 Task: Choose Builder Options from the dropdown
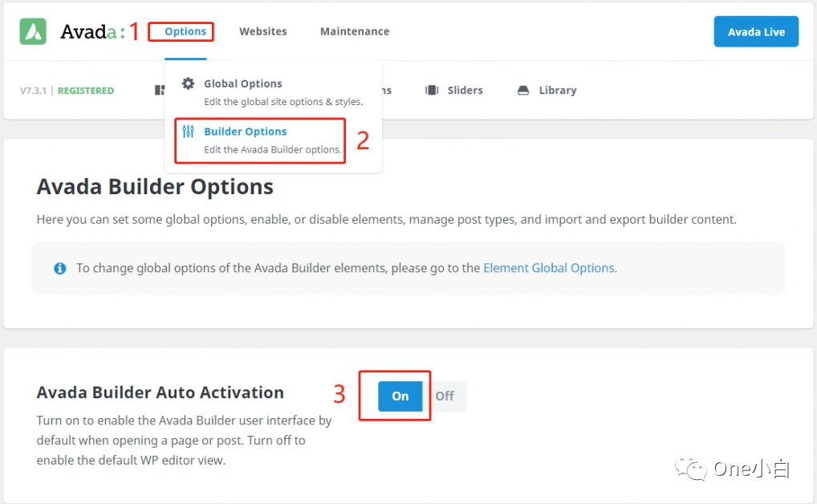click(x=245, y=132)
